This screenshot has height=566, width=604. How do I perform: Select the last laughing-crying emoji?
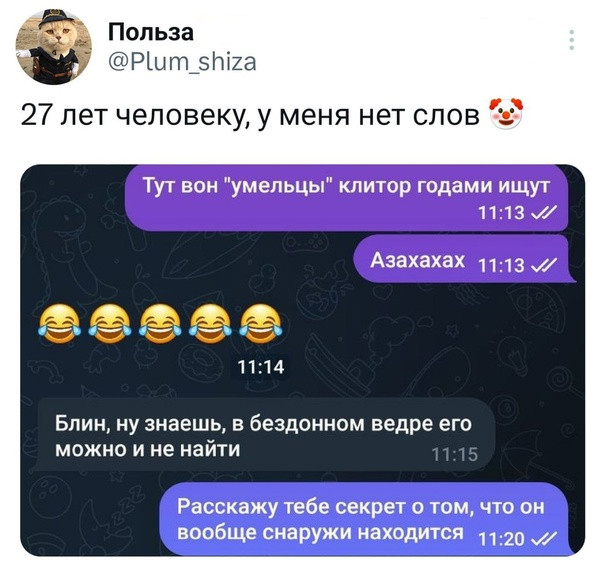(261, 323)
